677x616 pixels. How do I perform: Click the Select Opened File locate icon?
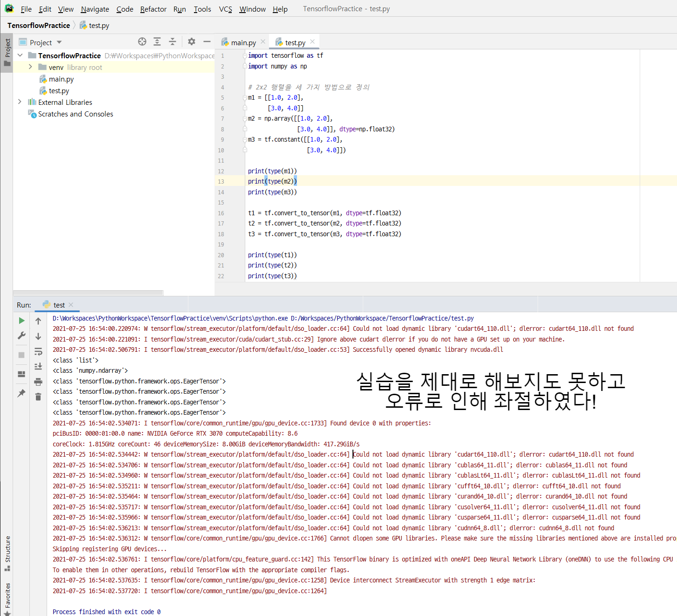click(x=142, y=41)
